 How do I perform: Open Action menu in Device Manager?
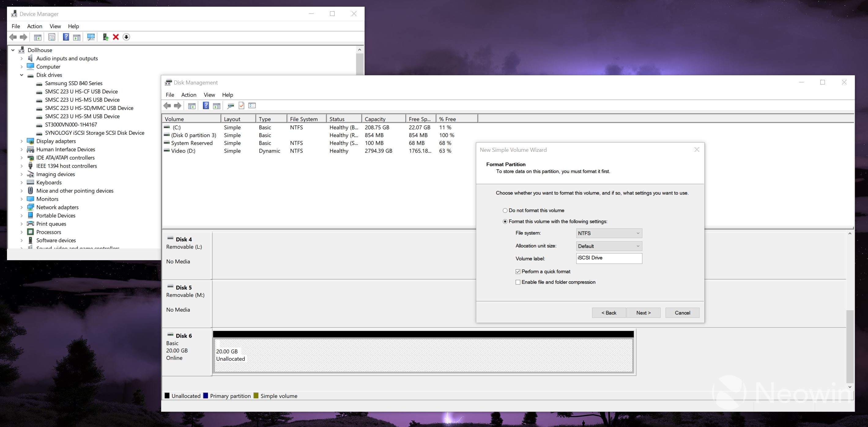[x=35, y=26]
